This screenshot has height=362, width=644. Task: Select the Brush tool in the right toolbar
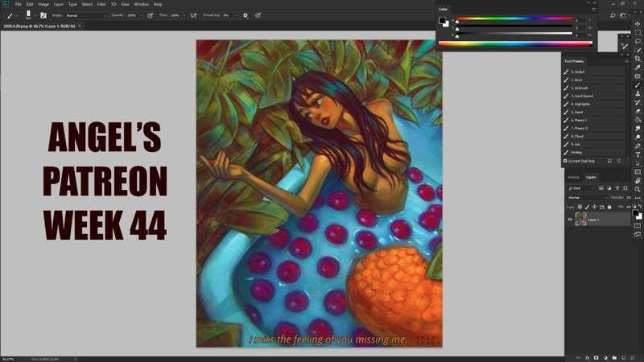[638, 85]
